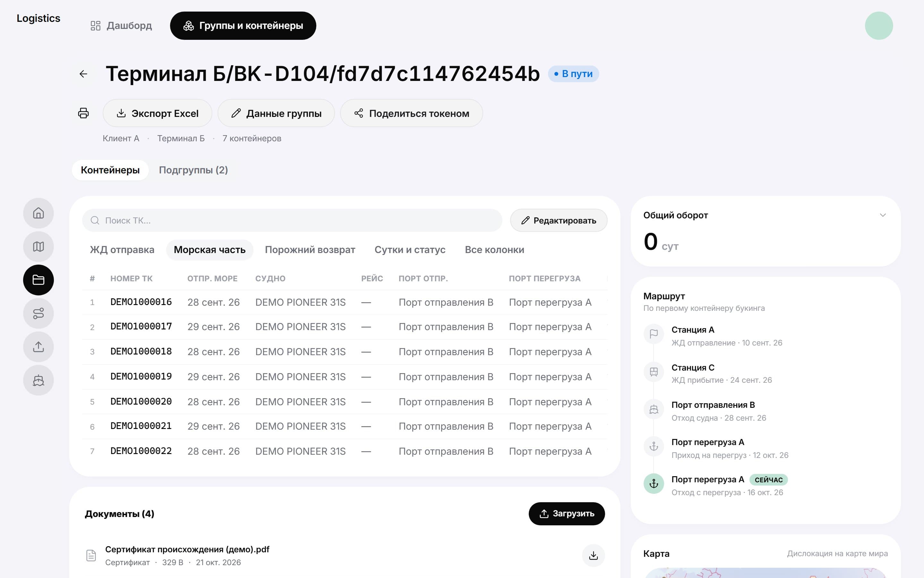Click the Редактировать button
Image resolution: width=924 pixels, height=578 pixels.
pos(559,221)
